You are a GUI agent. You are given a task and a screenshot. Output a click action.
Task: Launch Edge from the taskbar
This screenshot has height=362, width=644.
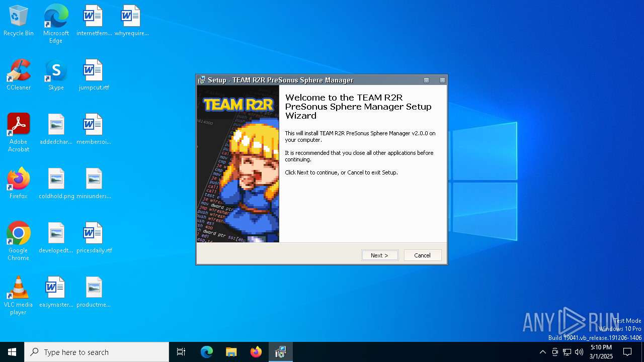point(207,352)
